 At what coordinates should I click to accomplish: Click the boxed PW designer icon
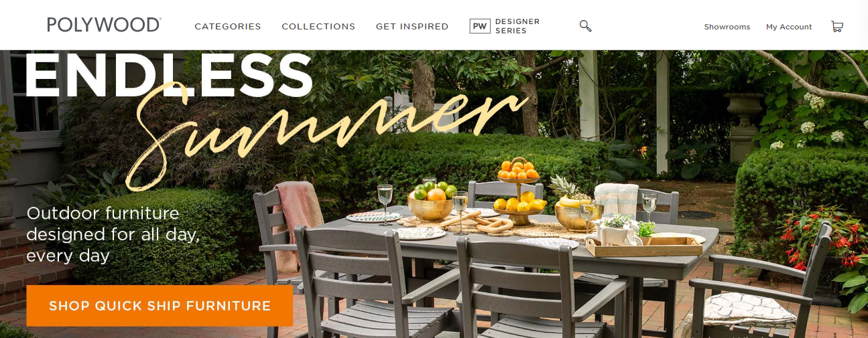click(480, 26)
